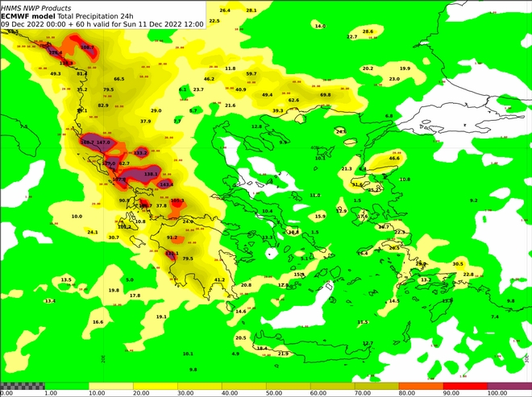Click the 138.1 precipitation maximum label
Image resolution: width=532 pixels, height=397 pixels.
click(151, 174)
